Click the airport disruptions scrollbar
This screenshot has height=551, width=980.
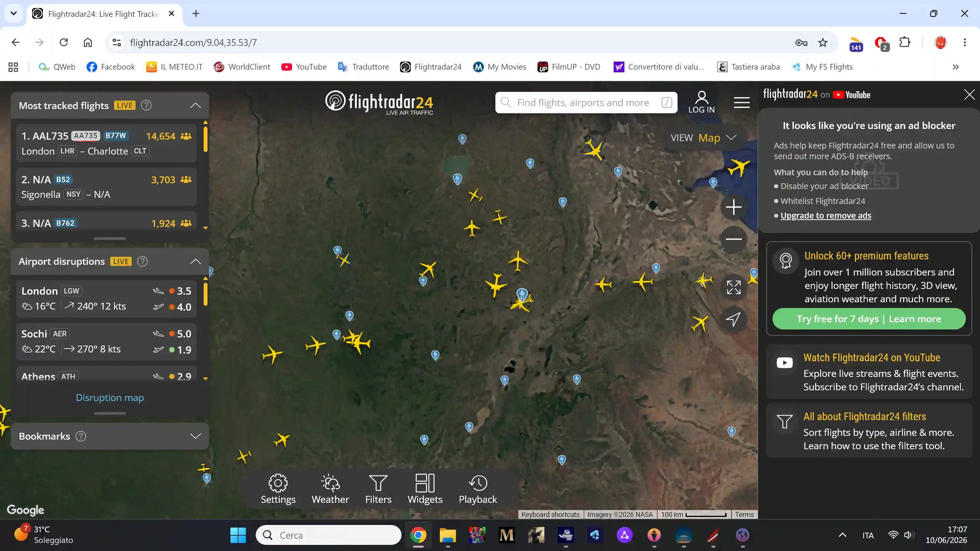coord(206,294)
